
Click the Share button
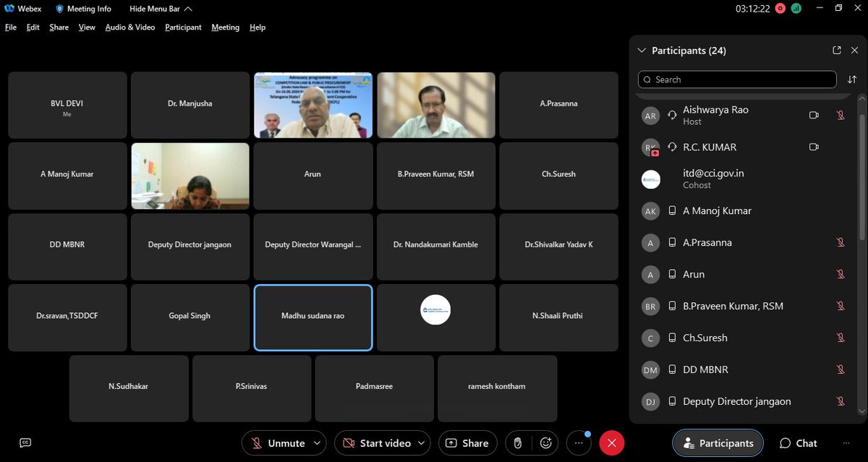467,443
